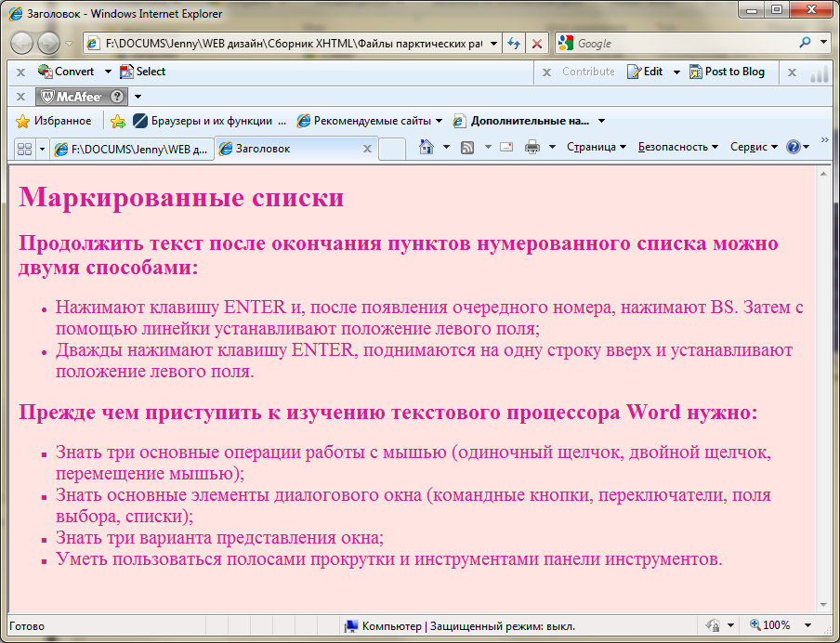Click the Home page icon
Image resolution: width=840 pixels, height=643 pixels.
pyautogui.click(x=427, y=147)
